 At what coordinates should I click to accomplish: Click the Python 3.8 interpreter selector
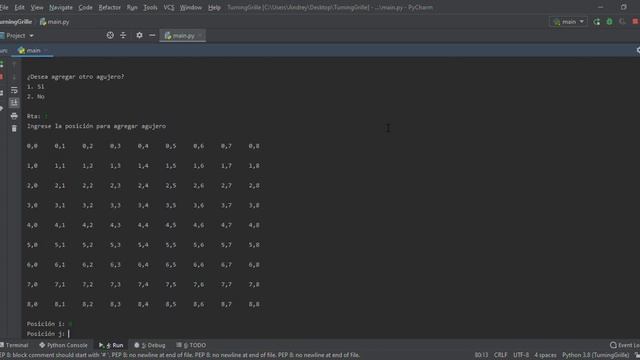[596, 355]
